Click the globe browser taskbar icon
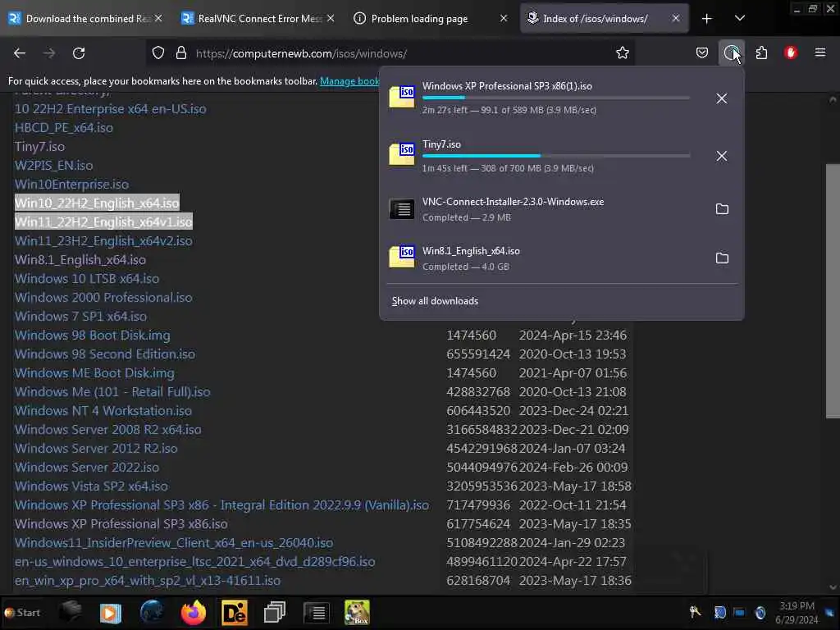 pyautogui.click(x=152, y=612)
